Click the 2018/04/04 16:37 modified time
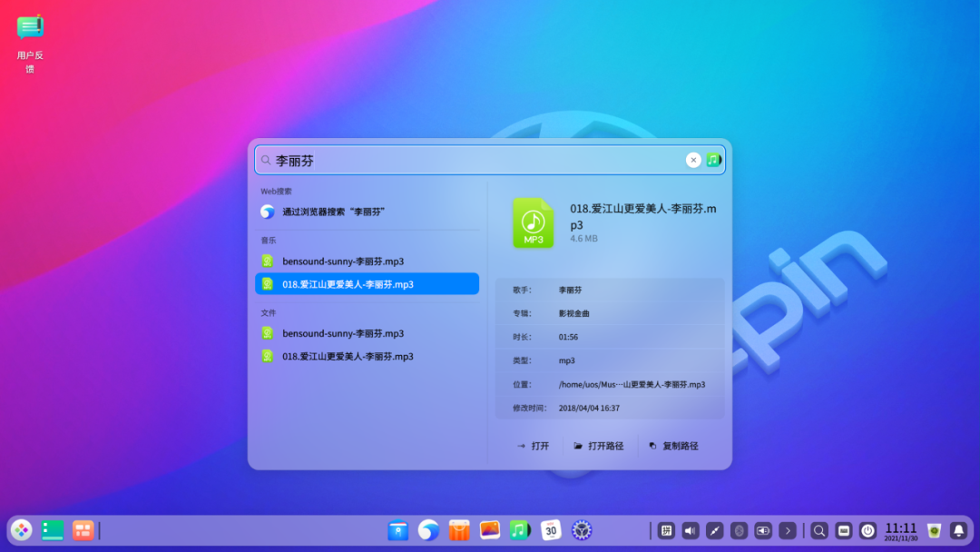This screenshot has width=980, height=552. click(x=589, y=408)
